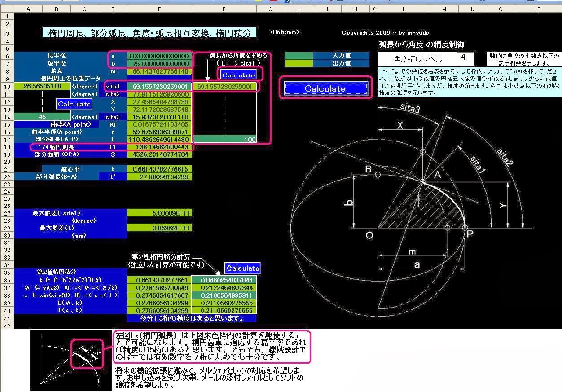This screenshot has width=562, height=392.
Task: Select the Y value 72.1172023637548
Action: [159, 110]
